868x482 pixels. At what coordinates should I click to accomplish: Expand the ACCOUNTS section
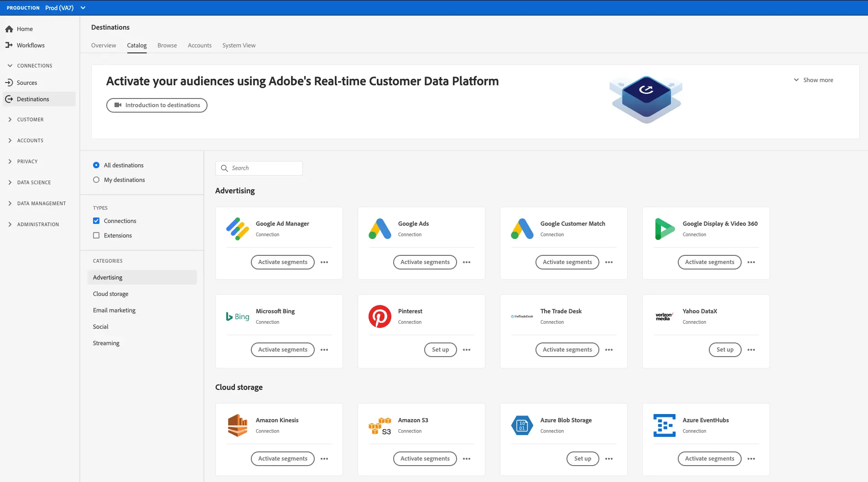click(x=26, y=140)
